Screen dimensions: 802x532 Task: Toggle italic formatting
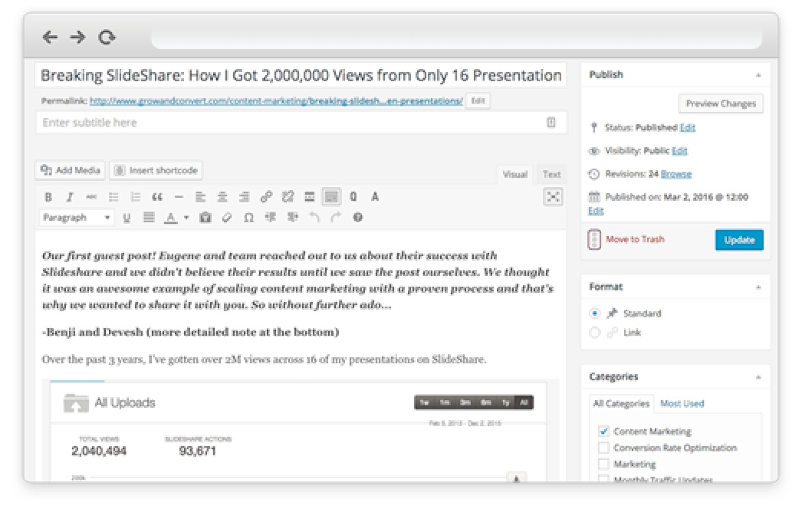(70, 197)
